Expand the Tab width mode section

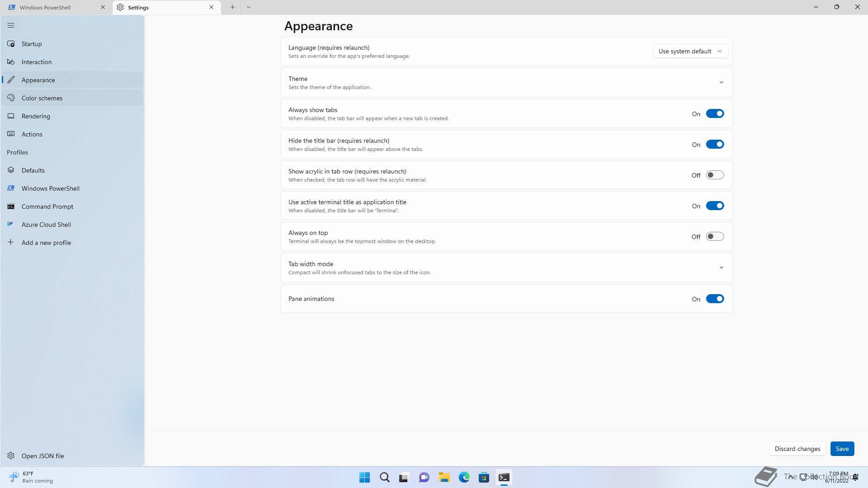pos(721,267)
